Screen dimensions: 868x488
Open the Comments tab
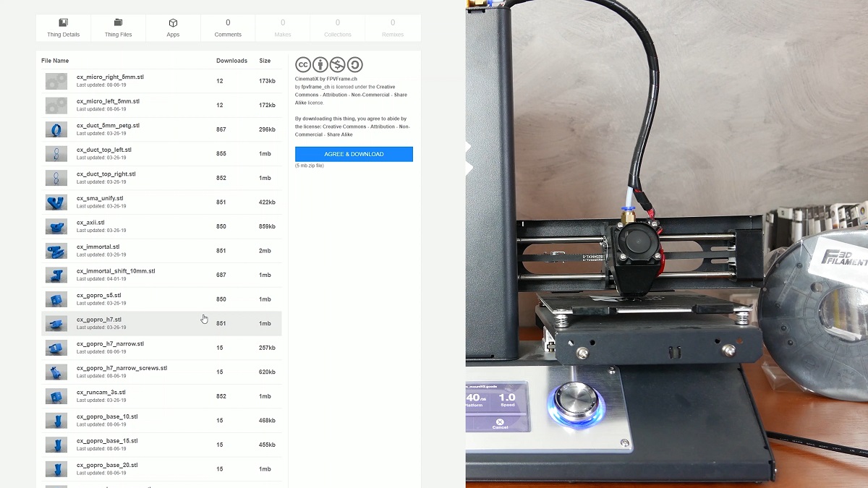[228, 27]
